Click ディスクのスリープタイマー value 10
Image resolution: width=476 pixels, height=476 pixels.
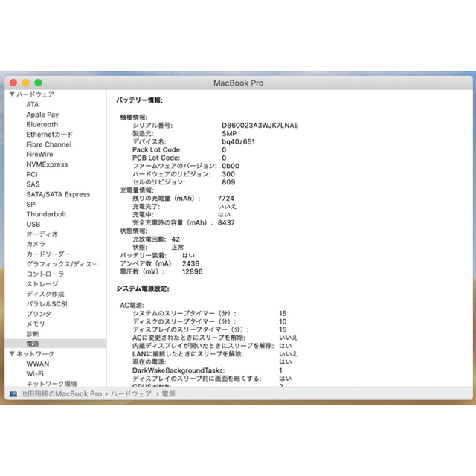(283, 321)
